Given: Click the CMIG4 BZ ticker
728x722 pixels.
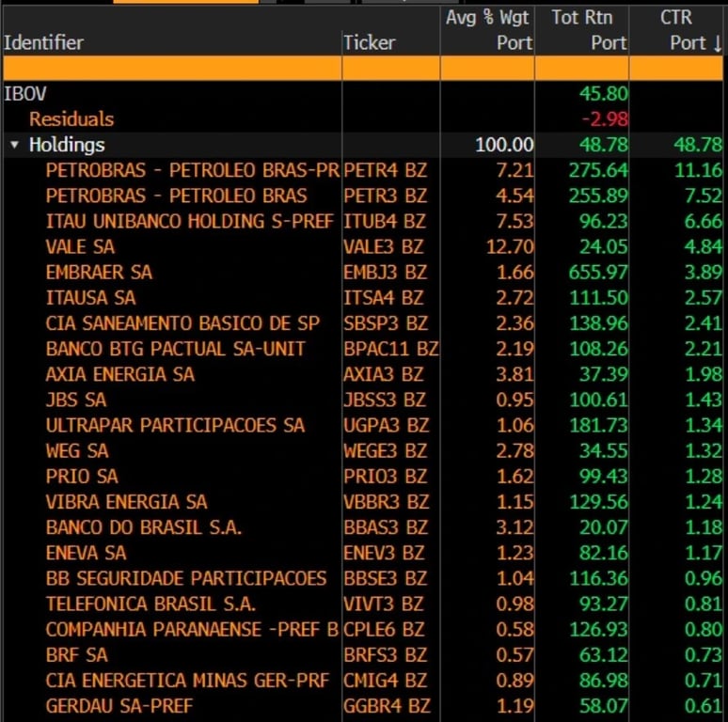Looking at the screenshot, I should [385, 681].
